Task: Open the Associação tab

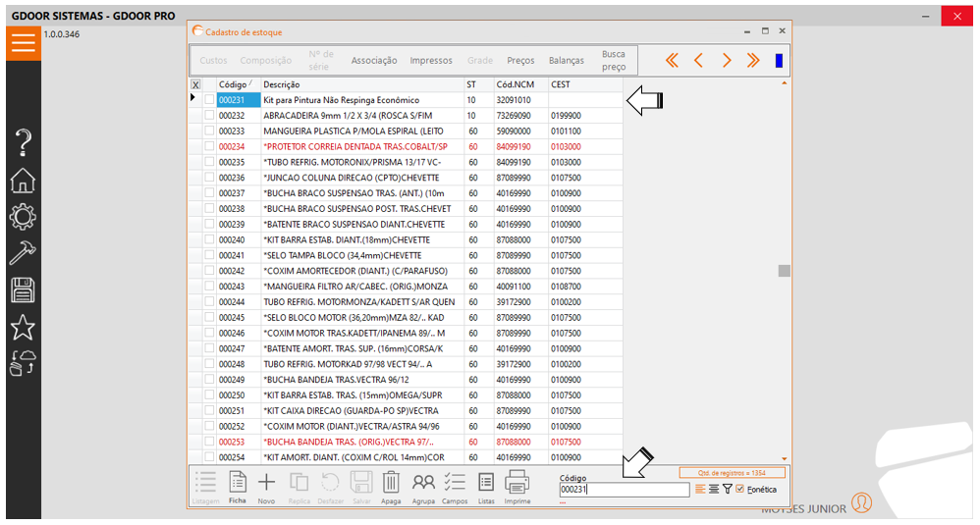Action: pyautogui.click(x=374, y=61)
